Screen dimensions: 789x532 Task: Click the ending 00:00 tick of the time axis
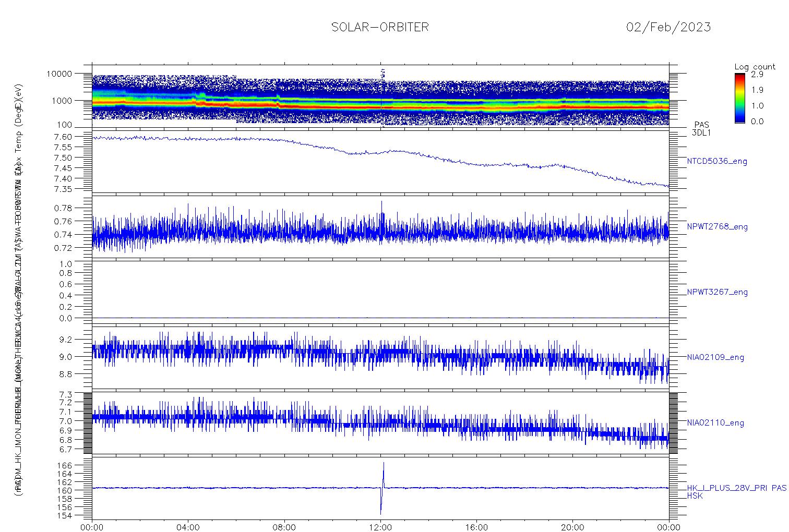pyautogui.click(x=668, y=526)
